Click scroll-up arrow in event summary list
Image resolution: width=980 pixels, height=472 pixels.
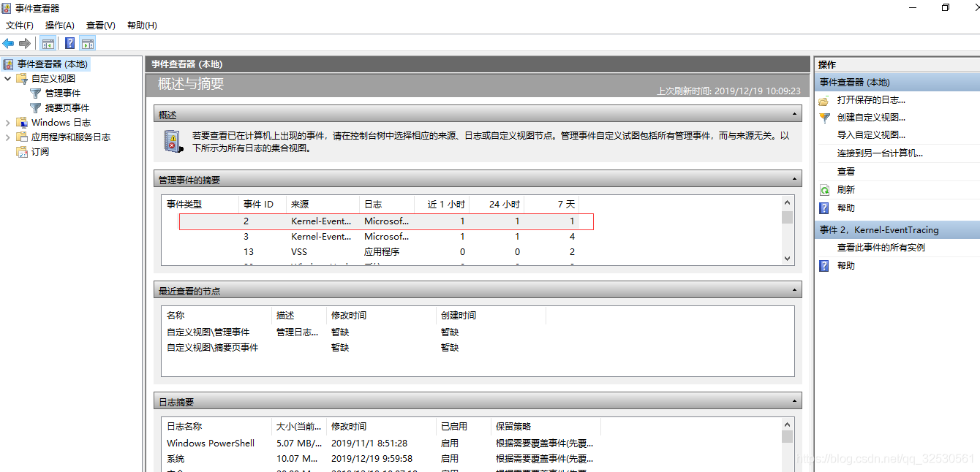787,203
